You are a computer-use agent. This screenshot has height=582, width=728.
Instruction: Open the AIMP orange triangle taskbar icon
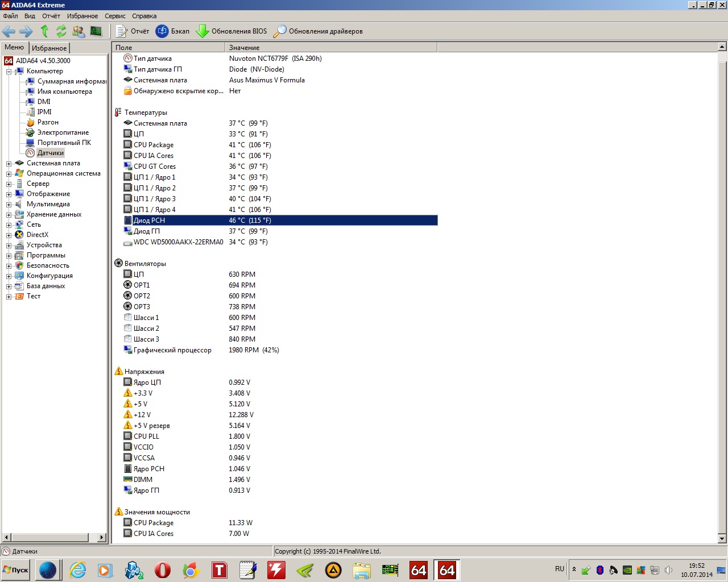pos(333,570)
